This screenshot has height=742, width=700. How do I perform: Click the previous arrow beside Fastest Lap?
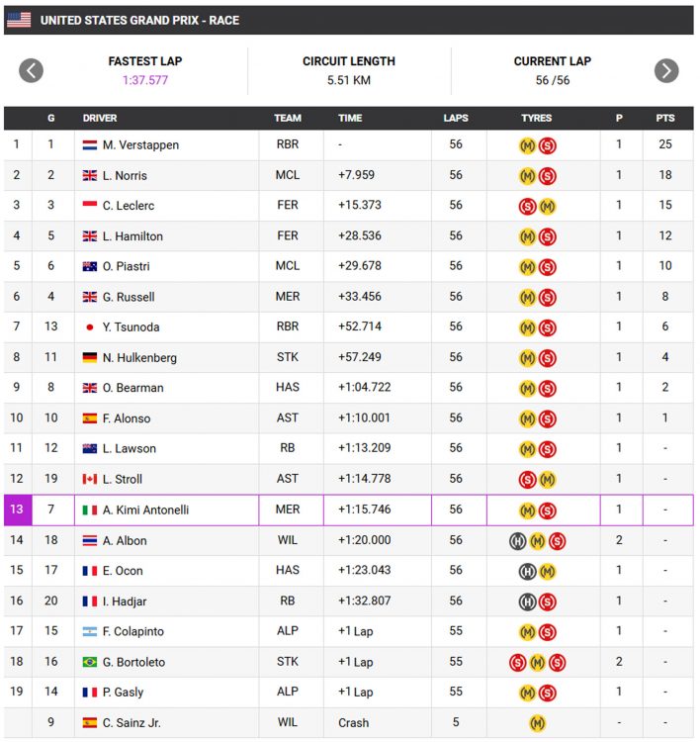coord(31,70)
